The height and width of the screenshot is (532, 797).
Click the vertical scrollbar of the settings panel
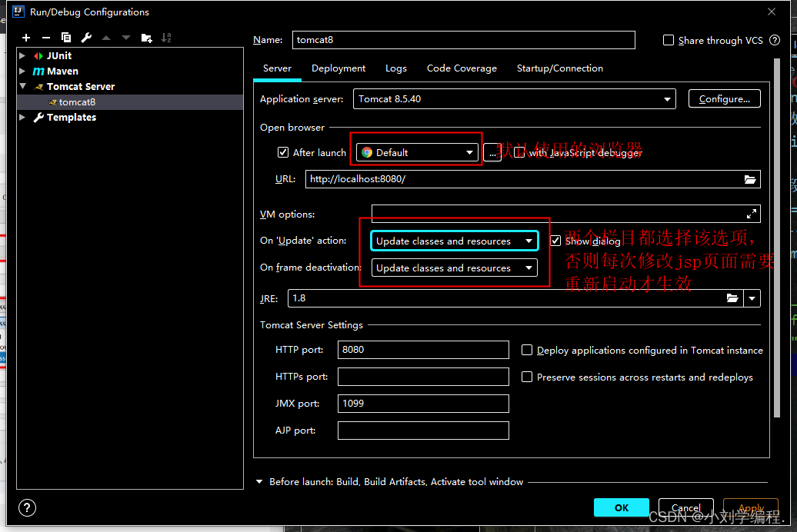(777, 238)
